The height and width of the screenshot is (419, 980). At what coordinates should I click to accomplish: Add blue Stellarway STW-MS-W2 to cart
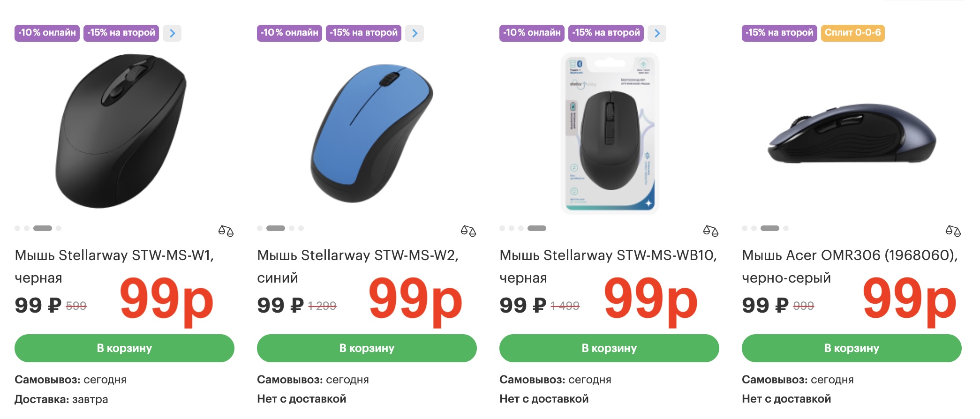(x=367, y=348)
